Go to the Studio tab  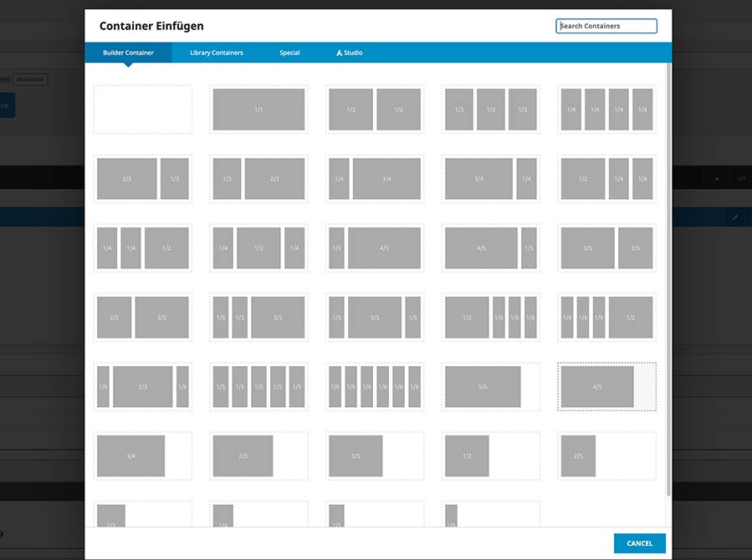click(349, 52)
